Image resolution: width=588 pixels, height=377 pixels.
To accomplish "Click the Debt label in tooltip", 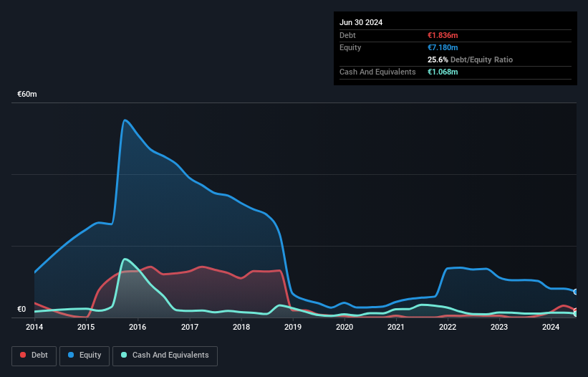I will (x=347, y=35).
